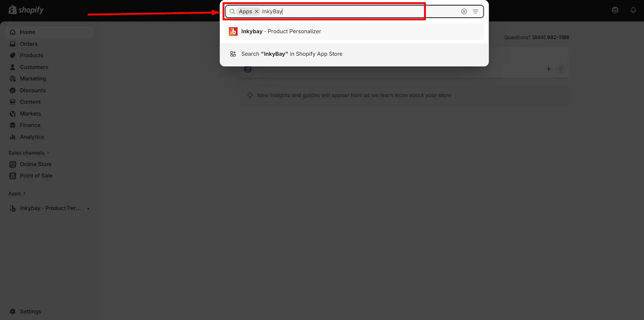
Task: Expand the Sales channels section
Action: tap(29, 153)
